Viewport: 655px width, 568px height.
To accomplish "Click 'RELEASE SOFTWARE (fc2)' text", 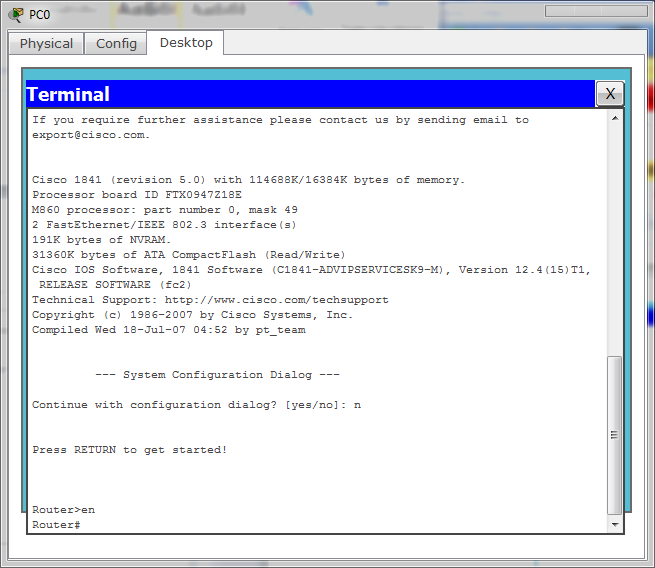I will (x=115, y=284).
